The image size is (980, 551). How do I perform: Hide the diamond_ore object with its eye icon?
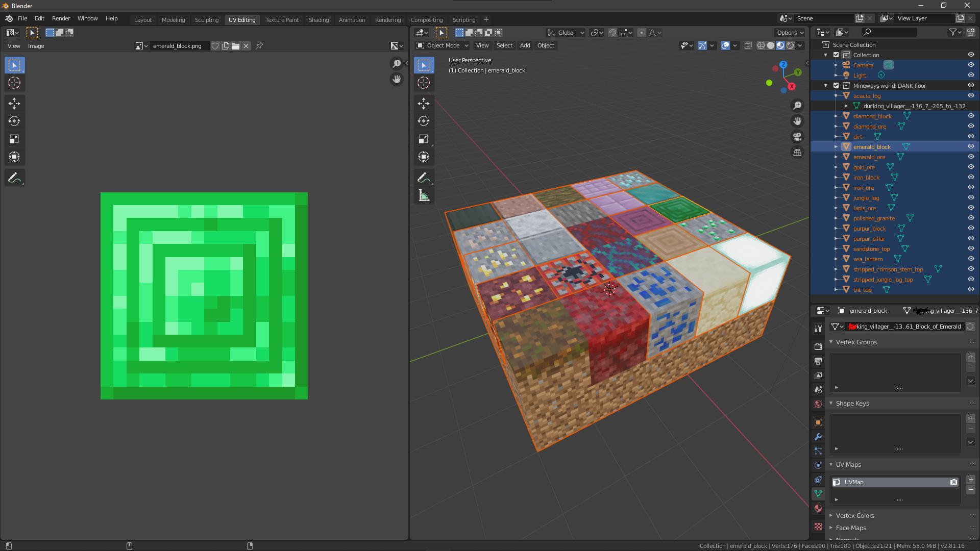click(971, 126)
